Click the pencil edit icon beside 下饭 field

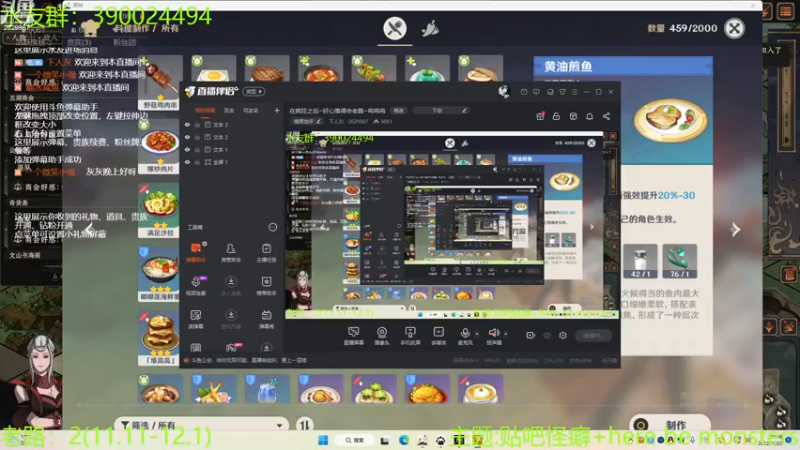point(464,110)
